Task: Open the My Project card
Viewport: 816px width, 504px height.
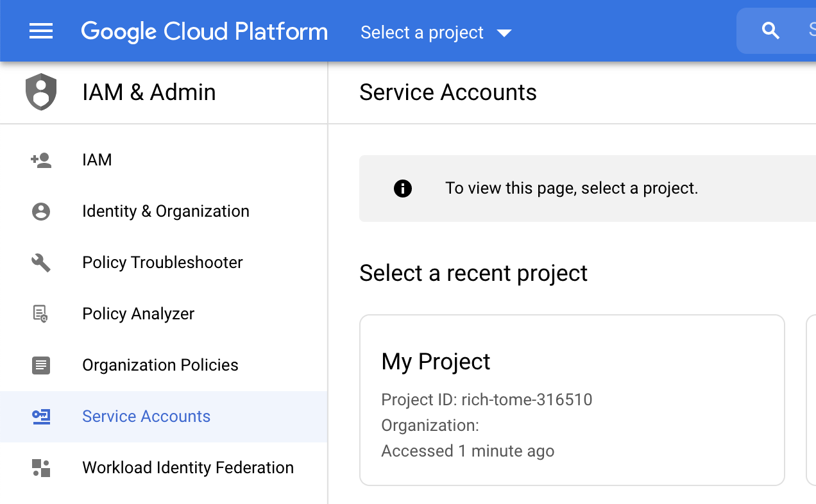Action: 572,400
